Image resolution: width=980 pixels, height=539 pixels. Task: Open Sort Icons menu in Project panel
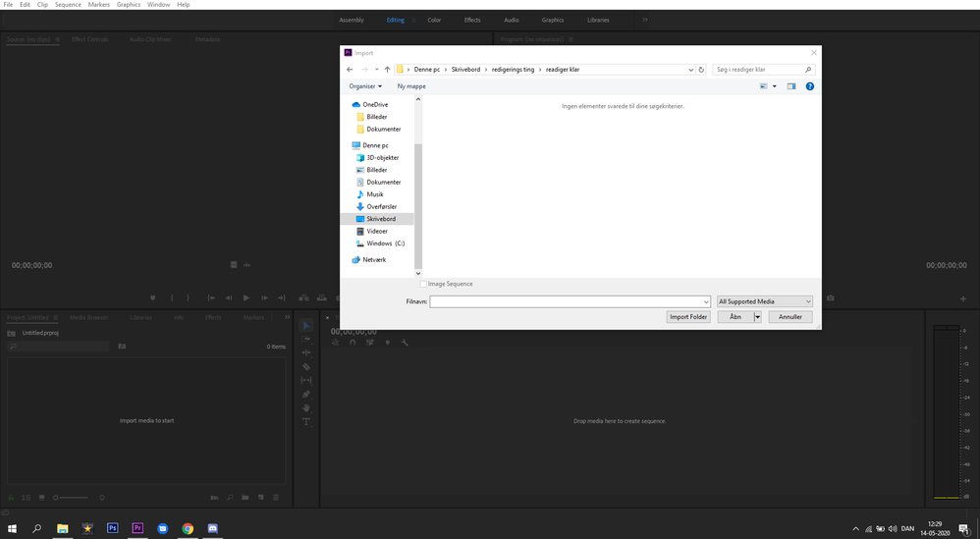click(x=102, y=498)
